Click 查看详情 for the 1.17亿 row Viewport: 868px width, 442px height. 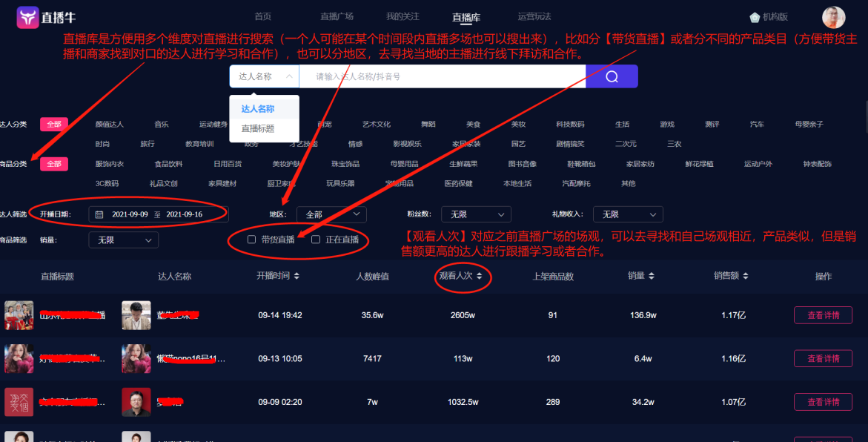click(x=824, y=315)
